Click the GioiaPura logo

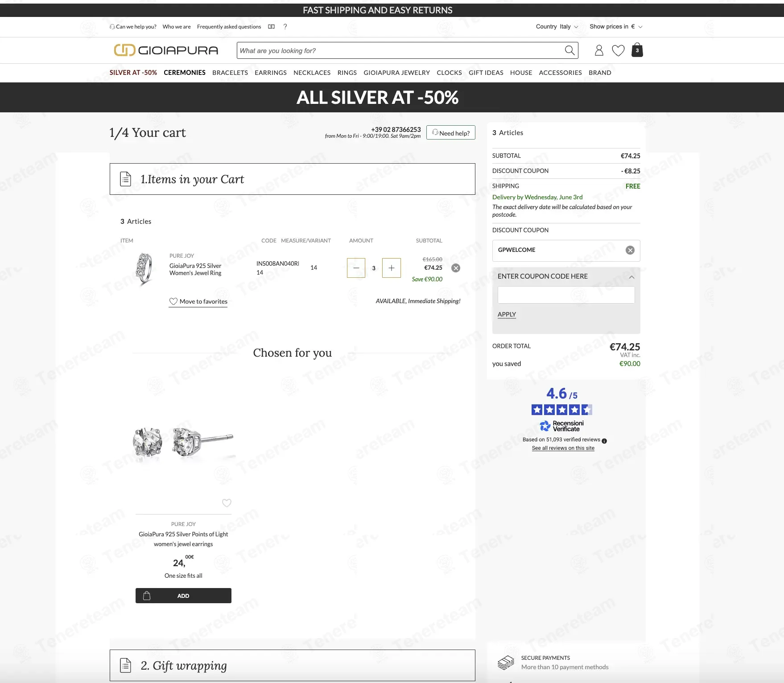pos(166,50)
